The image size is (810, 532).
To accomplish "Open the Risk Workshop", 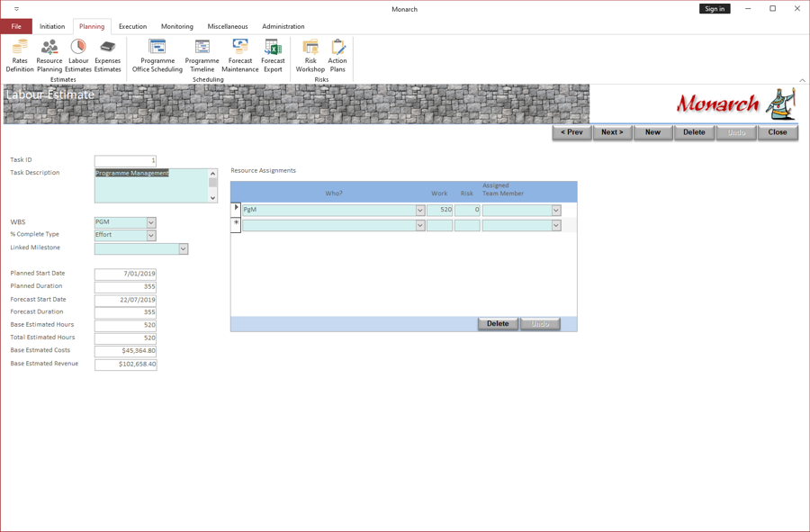I will point(310,56).
